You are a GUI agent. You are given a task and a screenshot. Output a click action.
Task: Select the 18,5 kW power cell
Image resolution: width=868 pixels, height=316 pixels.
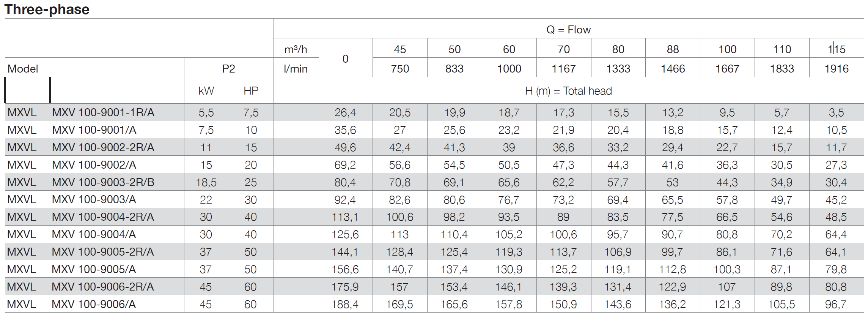coord(206,182)
